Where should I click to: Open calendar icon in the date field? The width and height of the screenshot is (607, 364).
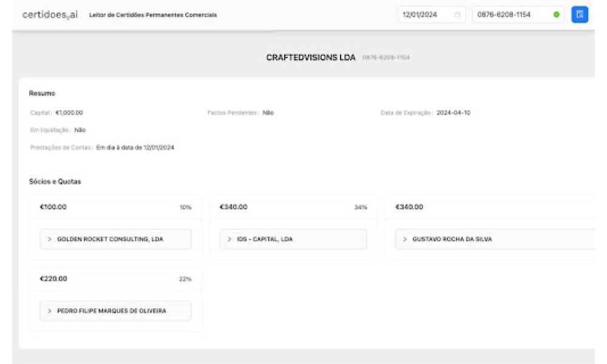457,15
